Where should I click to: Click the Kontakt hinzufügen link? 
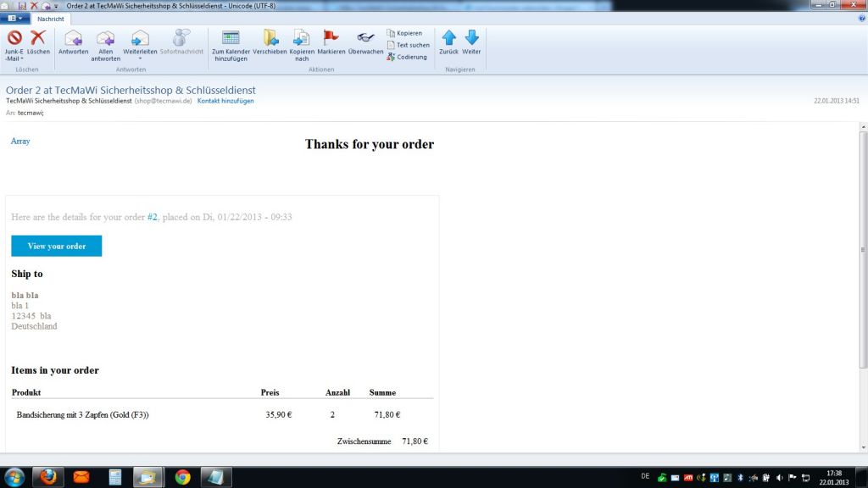(225, 101)
